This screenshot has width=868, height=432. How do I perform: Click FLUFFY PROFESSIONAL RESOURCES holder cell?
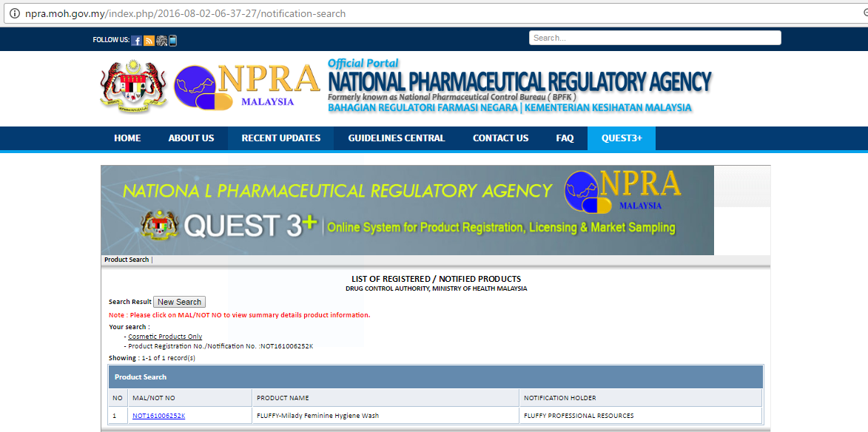pyautogui.click(x=641, y=416)
